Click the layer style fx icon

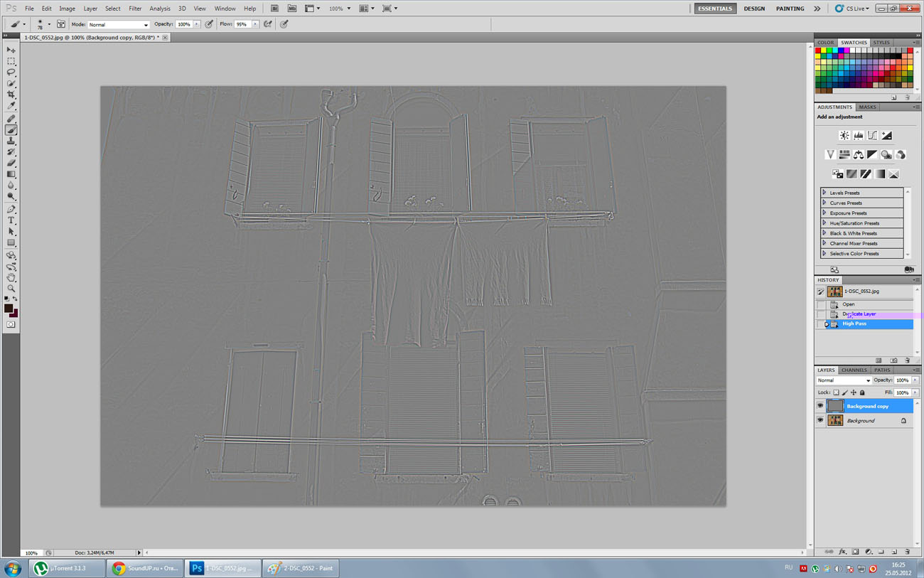pyautogui.click(x=842, y=552)
